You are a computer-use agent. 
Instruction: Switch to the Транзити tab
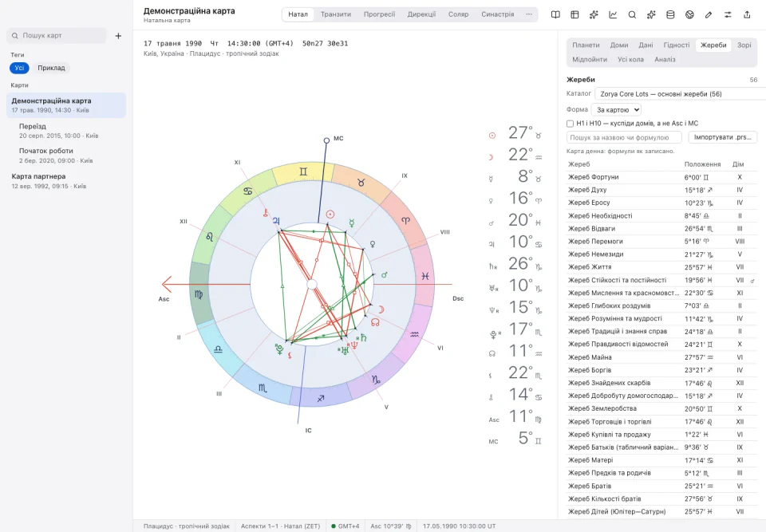tap(336, 14)
